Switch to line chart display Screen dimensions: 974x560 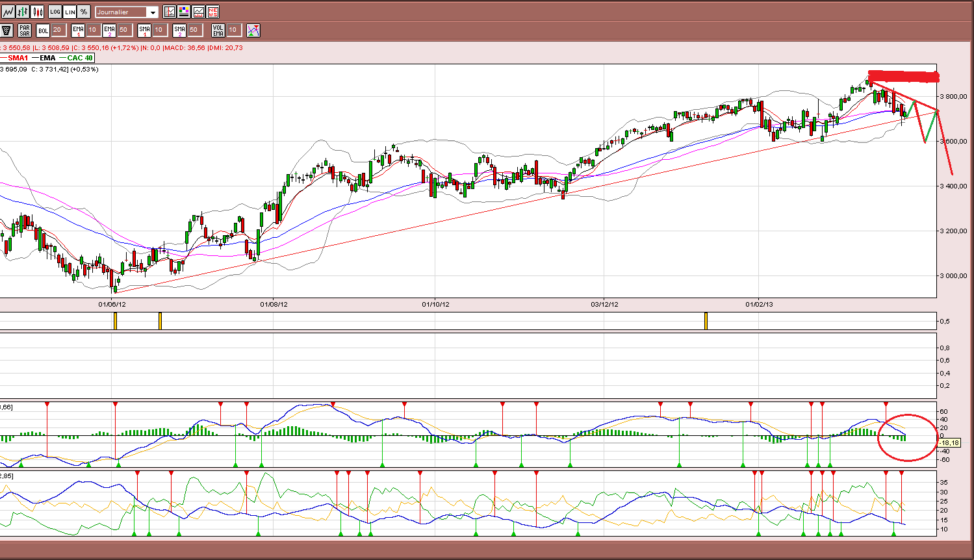(x=8, y=12)
